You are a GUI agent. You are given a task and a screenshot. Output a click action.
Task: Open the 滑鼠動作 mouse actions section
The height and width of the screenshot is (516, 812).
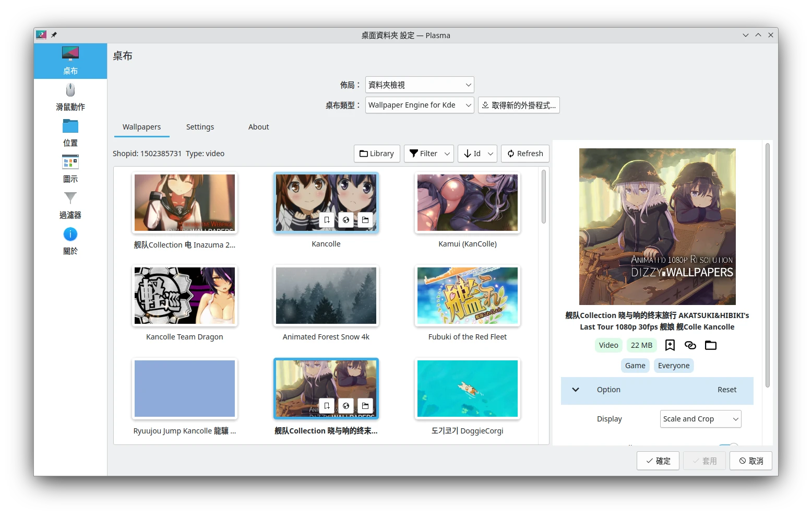70,97
